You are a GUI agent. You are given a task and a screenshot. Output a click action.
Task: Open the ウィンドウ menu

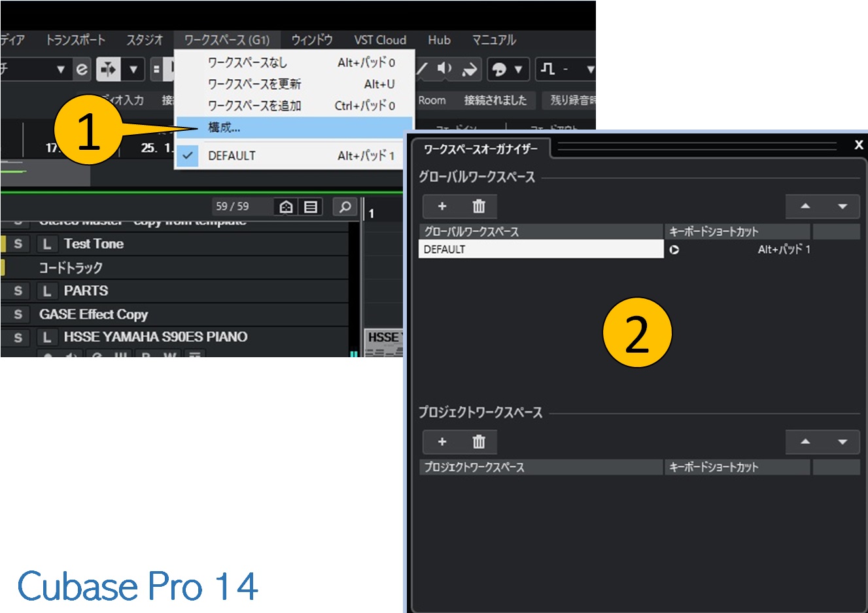pos(312,40)
